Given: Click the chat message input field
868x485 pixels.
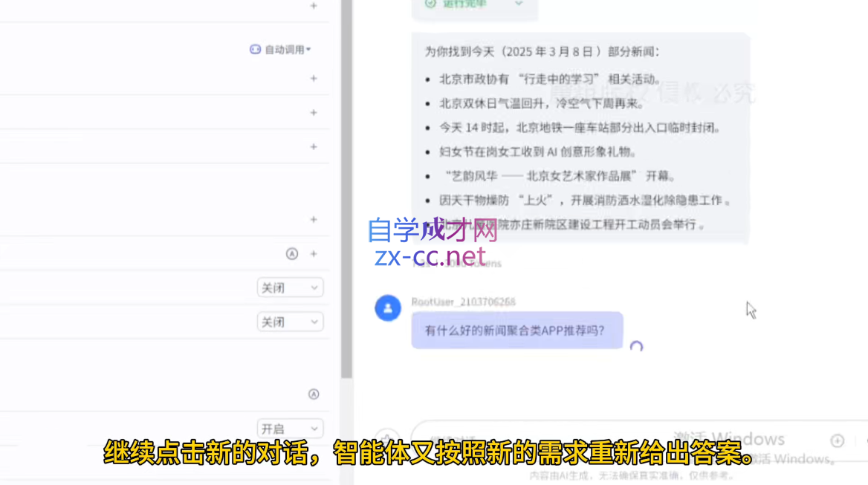Looking at the screenshot, I should (535, 440).
